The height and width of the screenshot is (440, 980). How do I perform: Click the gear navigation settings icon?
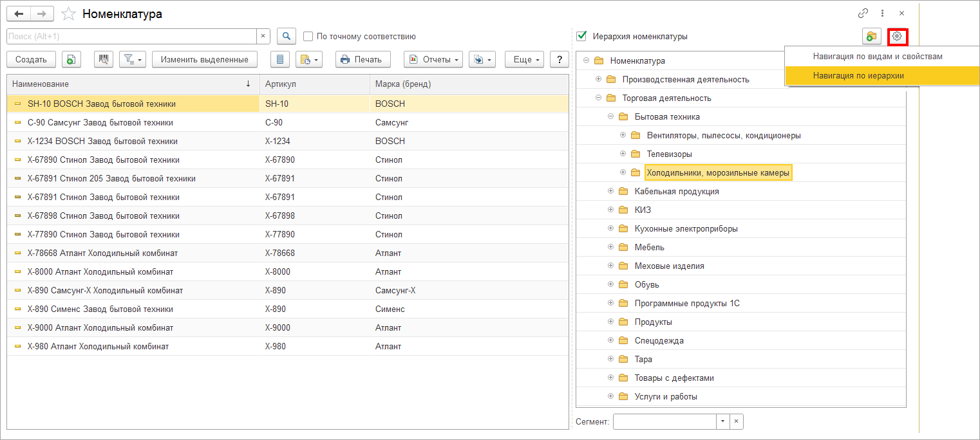tap(896, 37)
